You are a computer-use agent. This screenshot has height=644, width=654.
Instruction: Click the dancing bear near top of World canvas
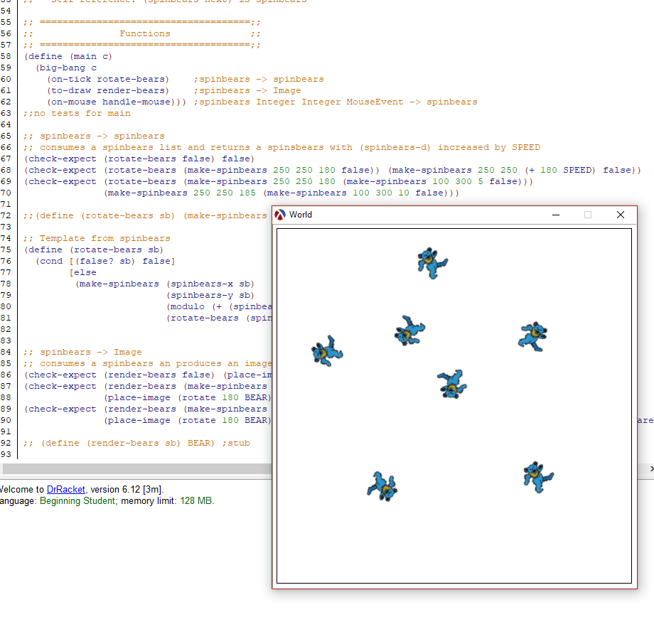point(431,262)
